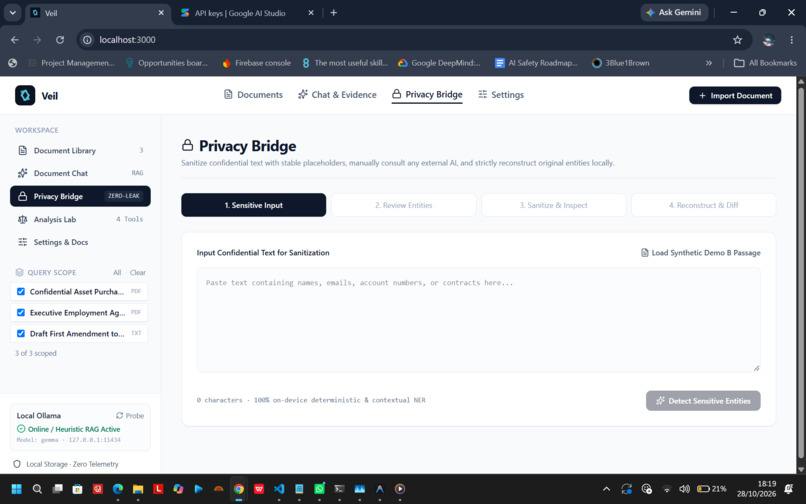Open the Chrome three-dot menu

click(x=792, y=40)
